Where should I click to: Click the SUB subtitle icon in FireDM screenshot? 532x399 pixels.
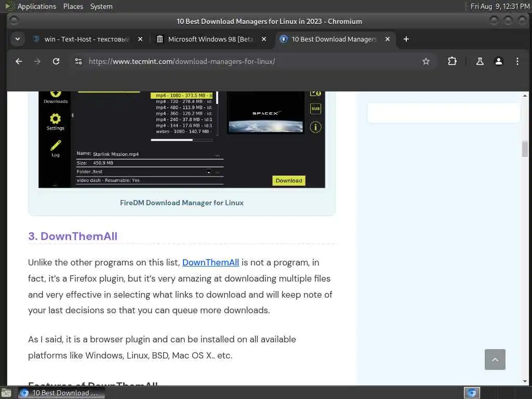(315, 109)
